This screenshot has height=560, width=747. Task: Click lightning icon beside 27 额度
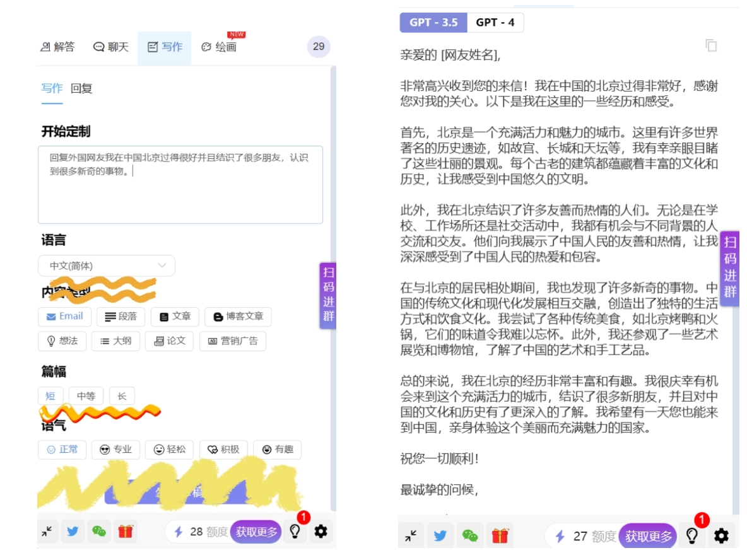click(560, 537)
